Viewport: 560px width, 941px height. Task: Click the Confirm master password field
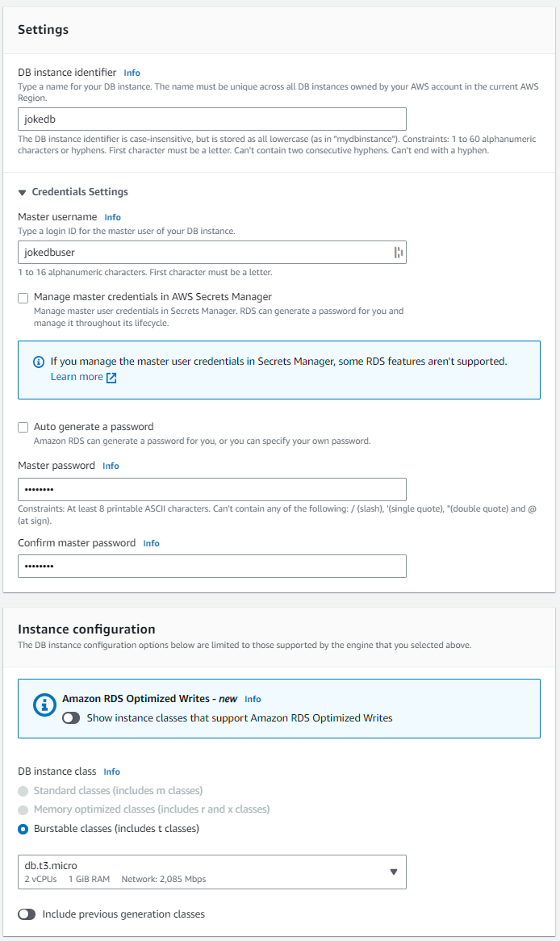tap(211, 567)
